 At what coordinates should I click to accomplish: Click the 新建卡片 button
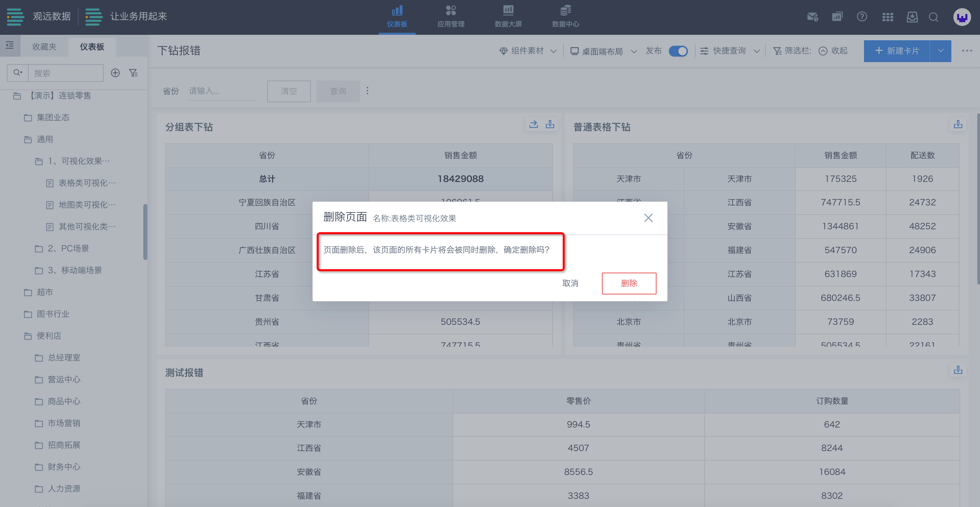click(897, 51)
